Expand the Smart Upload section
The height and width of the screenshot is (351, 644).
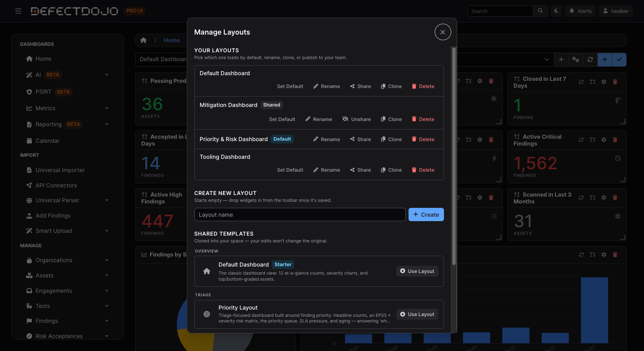click(x=107, y=231)
